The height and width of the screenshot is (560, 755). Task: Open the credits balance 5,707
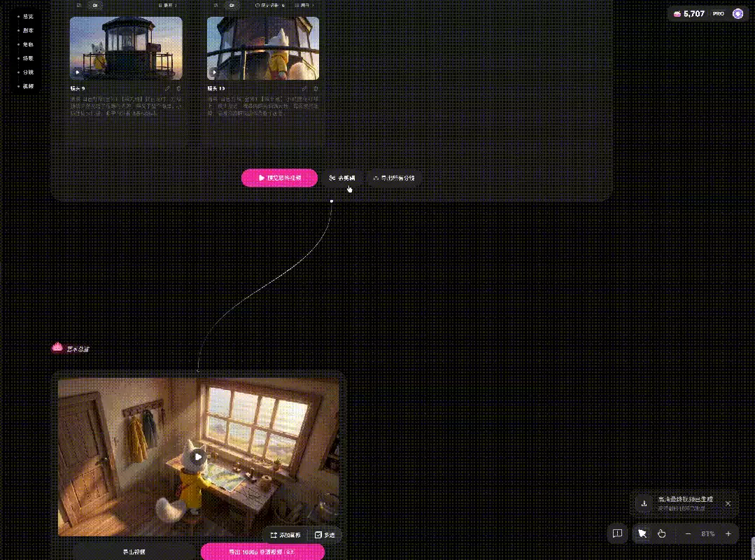click(689, 14)
